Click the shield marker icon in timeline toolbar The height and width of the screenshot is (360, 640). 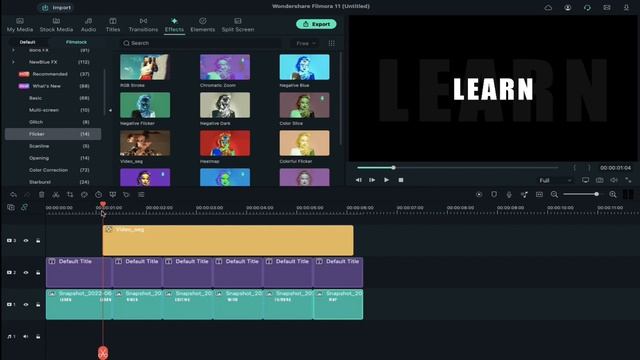pyautogui.click(x=494, y=195)
